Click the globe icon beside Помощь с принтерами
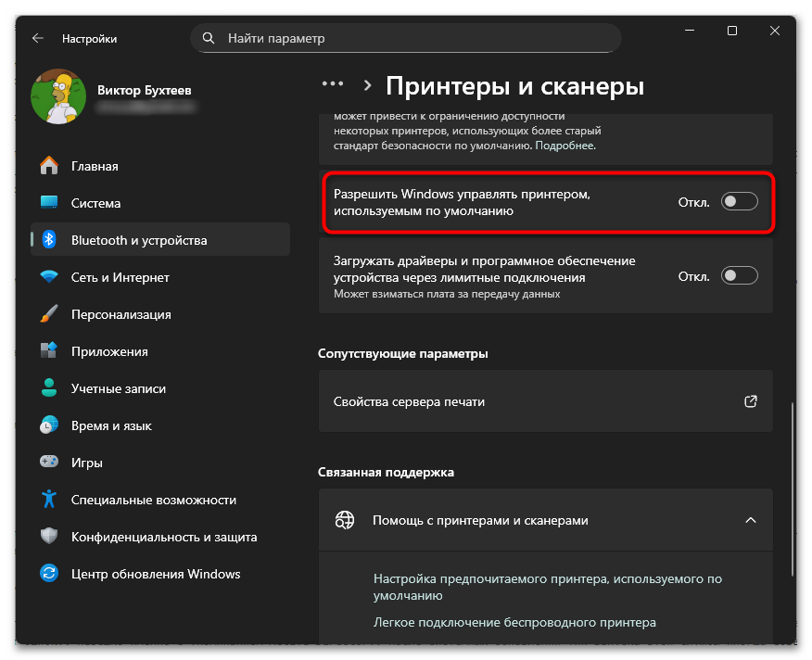 (345, 520)
